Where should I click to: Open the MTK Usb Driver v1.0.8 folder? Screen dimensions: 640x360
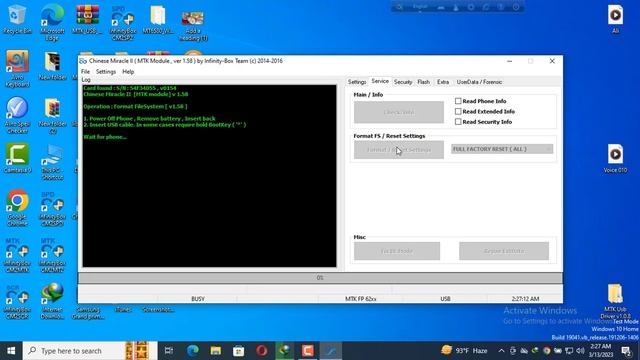pyautogui.click(x=615, y=301)
